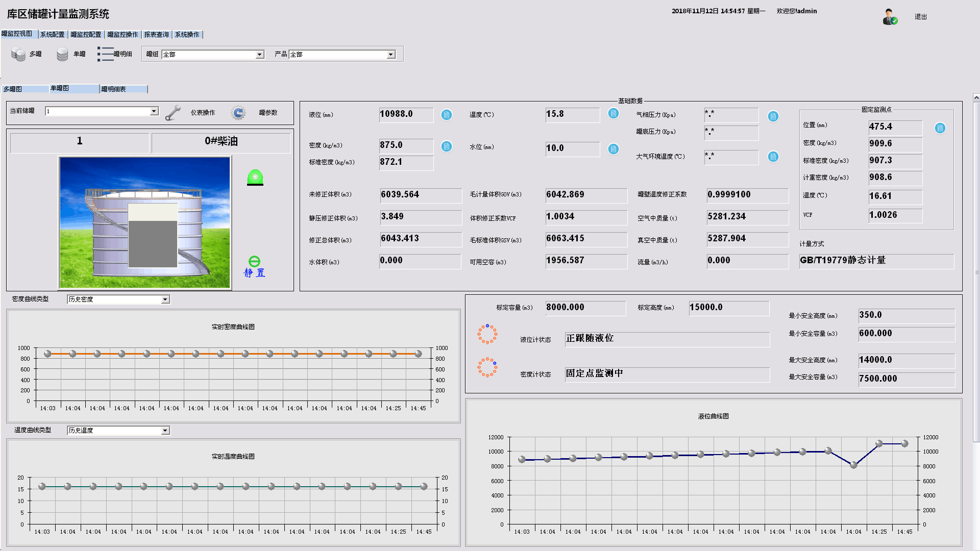The width and height of the screenshot is (980, 551).
Task: Select the 多罐 multi-tank view icon
Action: click(18, 54)
